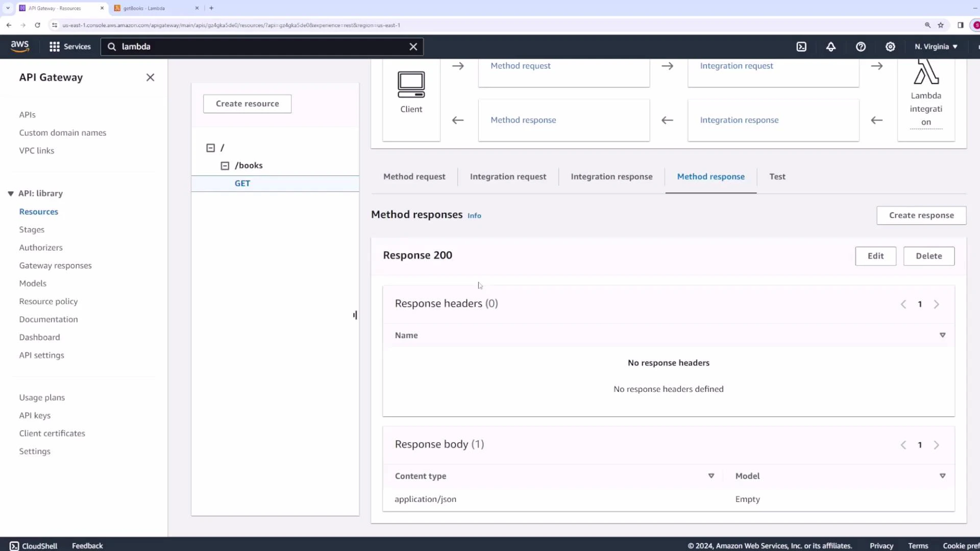Clear the lambda search query
This screenshot has width=980, height=551.
[413, 46]
